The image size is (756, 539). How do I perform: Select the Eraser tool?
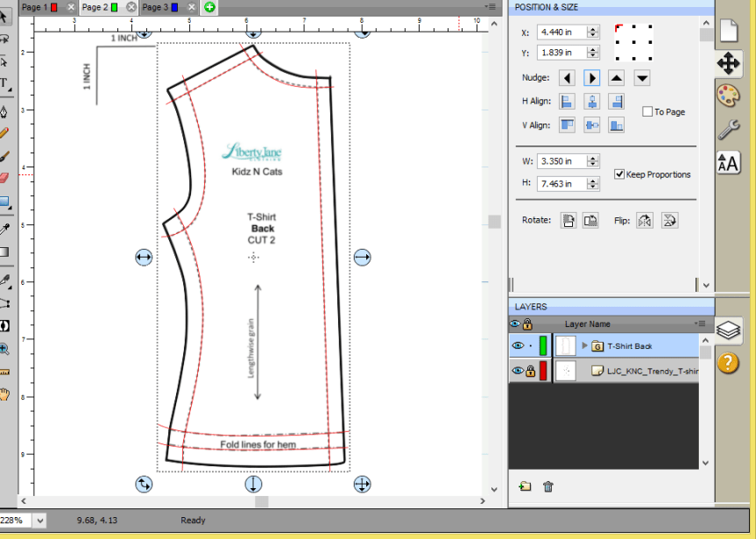pos(4,178)
